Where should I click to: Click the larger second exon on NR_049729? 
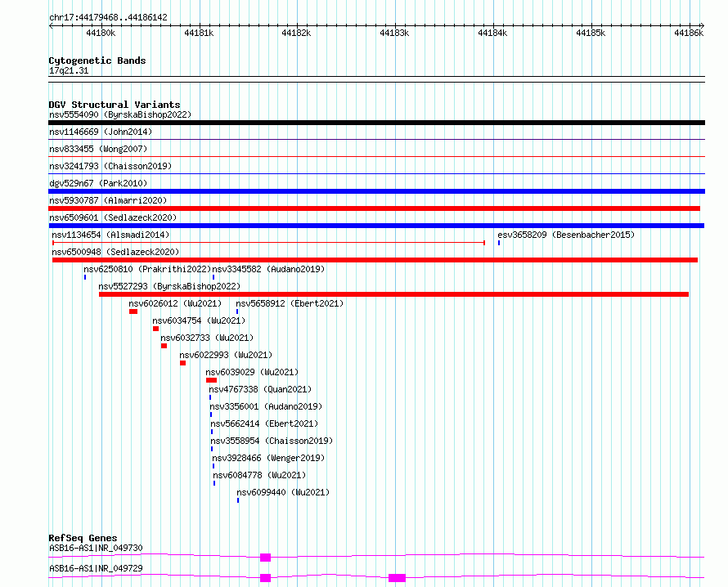397,578
